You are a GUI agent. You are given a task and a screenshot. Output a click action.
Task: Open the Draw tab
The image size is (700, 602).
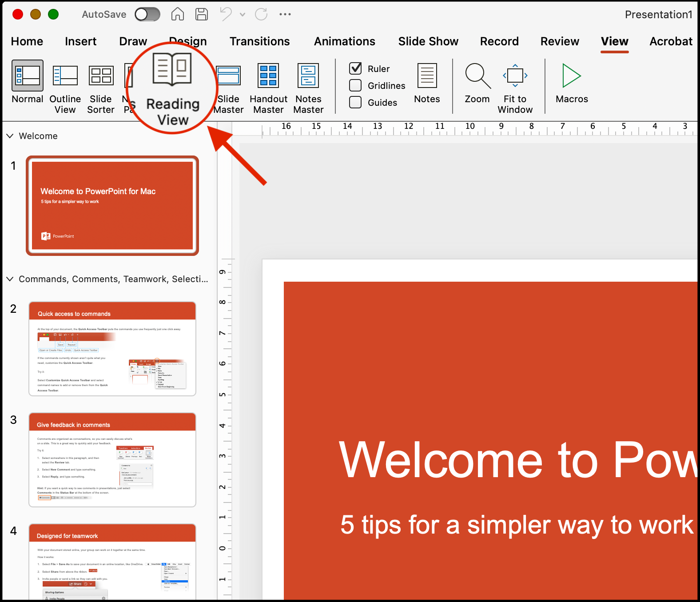click(x=133, y=41)
